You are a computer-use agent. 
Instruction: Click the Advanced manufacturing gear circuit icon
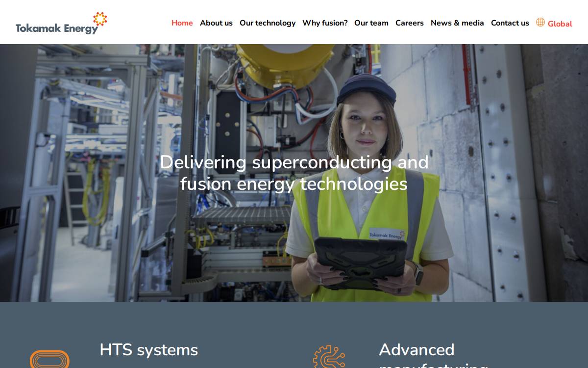point(329,357)
